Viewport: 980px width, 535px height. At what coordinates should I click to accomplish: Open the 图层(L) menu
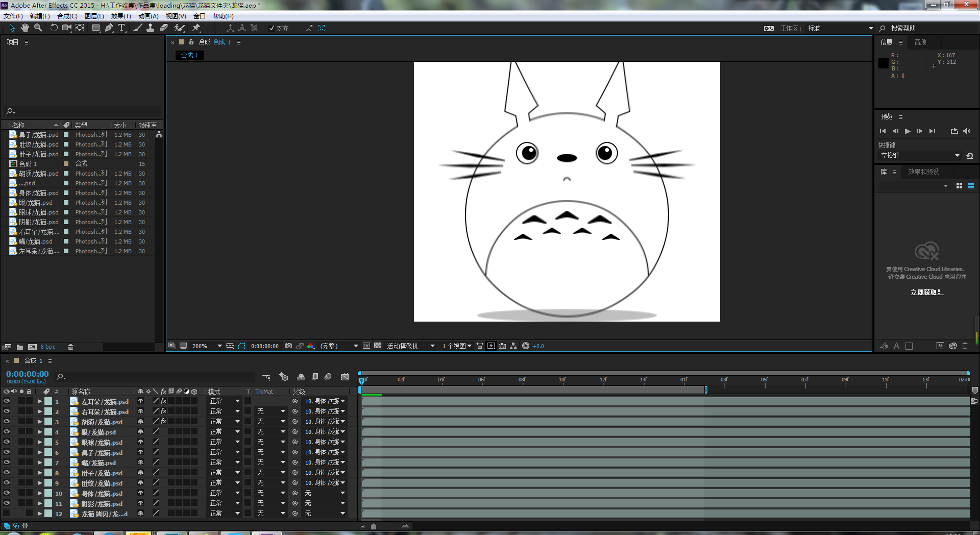[94, 16]
